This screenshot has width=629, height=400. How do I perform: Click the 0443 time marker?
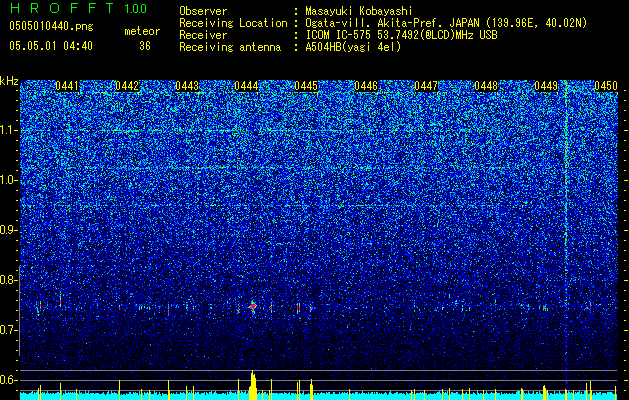[187, 86]
